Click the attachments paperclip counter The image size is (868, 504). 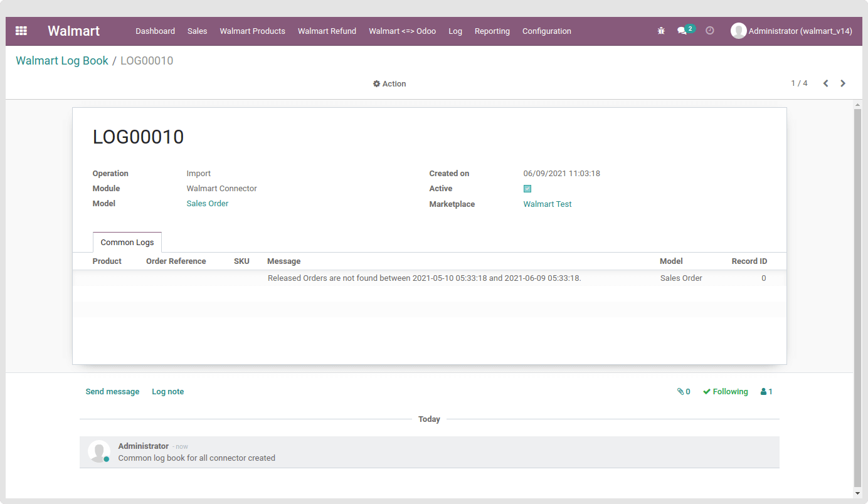(684, 392)
